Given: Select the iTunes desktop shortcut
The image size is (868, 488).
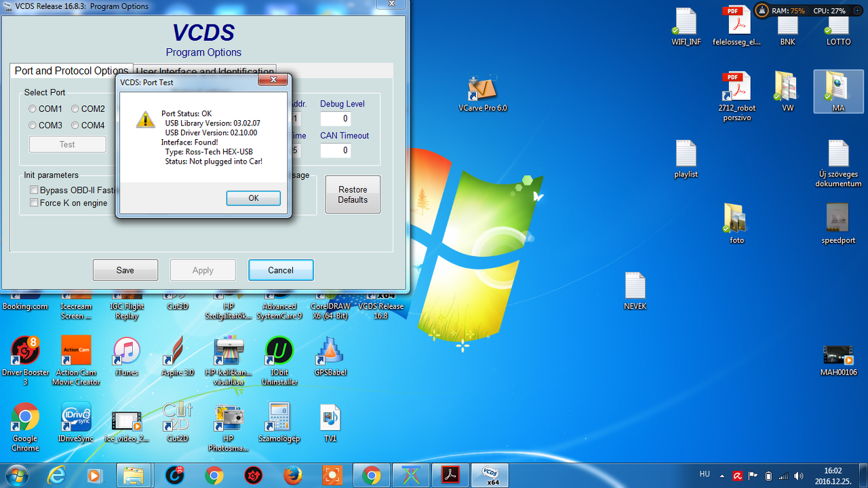Looking at the screenshot, I should click(x=127, y=357).
